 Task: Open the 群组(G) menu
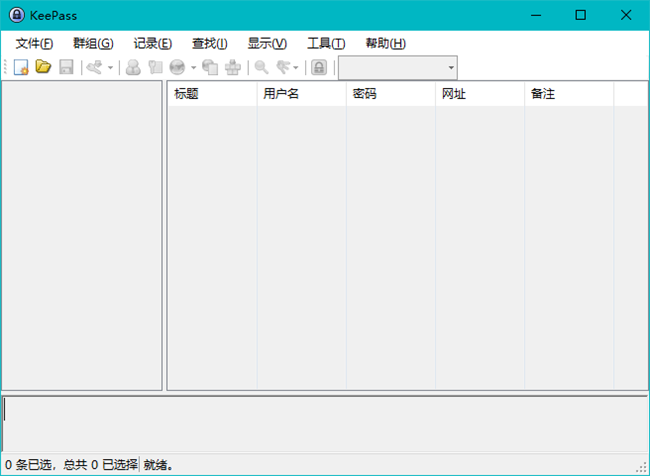(93, 43)
